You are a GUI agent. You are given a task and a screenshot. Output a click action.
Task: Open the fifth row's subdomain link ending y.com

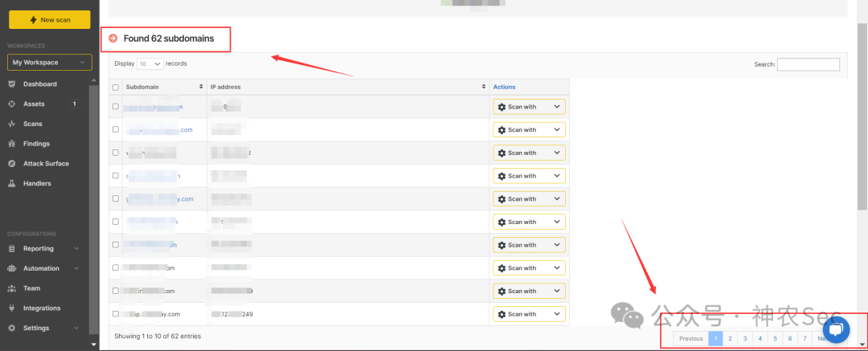[160, 198]
